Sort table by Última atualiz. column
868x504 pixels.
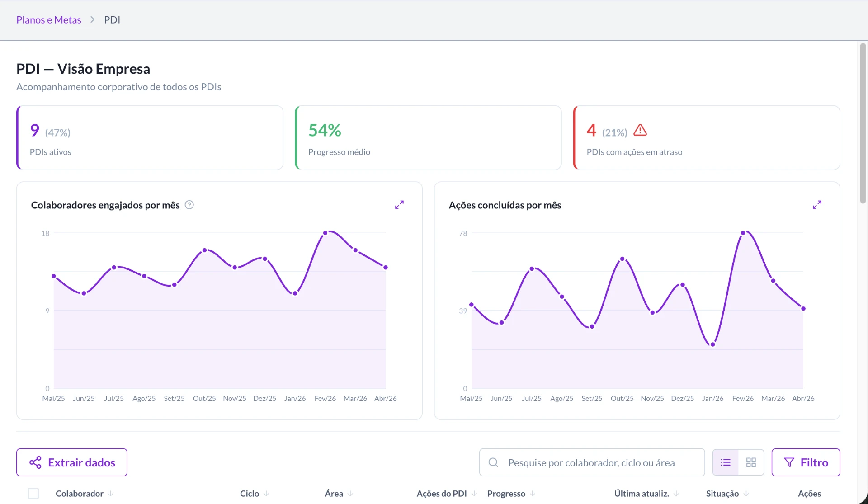coord(646,494)
